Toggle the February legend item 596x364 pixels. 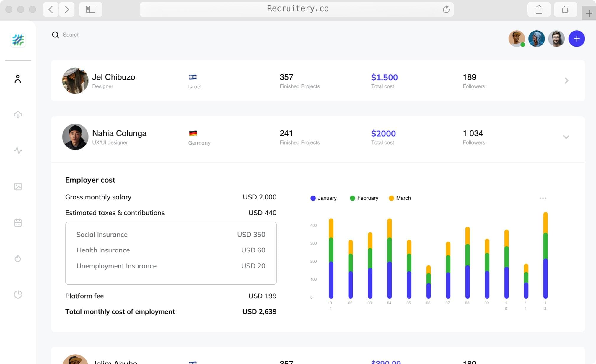click(x=364, y=198)
